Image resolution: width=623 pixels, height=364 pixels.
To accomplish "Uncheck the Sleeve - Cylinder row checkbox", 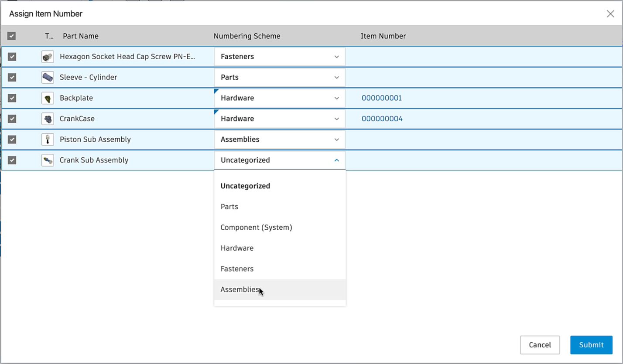I will (x=12, y=78).
